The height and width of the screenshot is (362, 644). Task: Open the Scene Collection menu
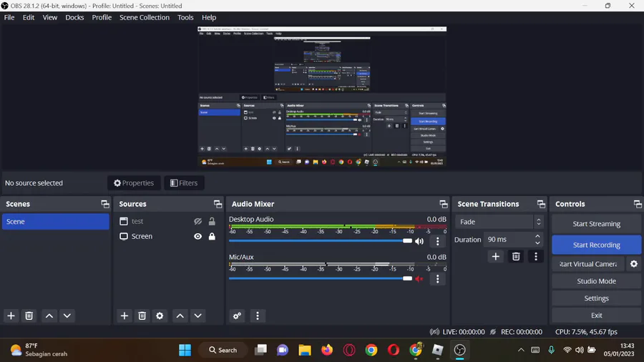pos(144,17)
